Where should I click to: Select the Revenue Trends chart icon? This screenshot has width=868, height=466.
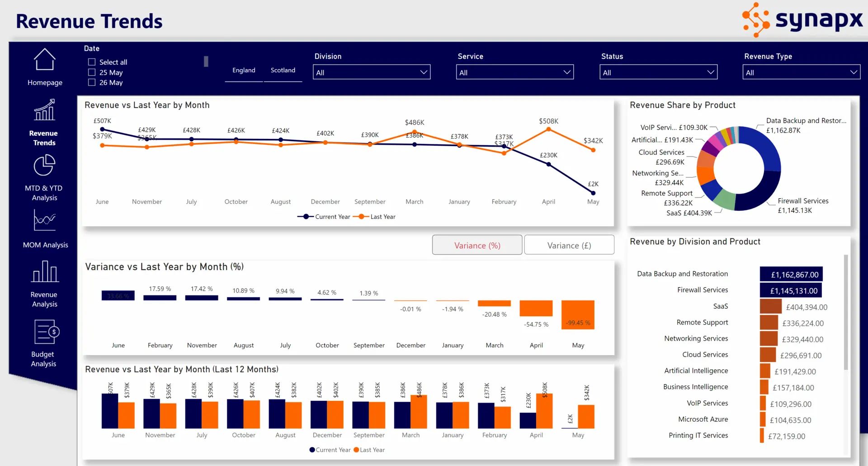coord(44,111)
